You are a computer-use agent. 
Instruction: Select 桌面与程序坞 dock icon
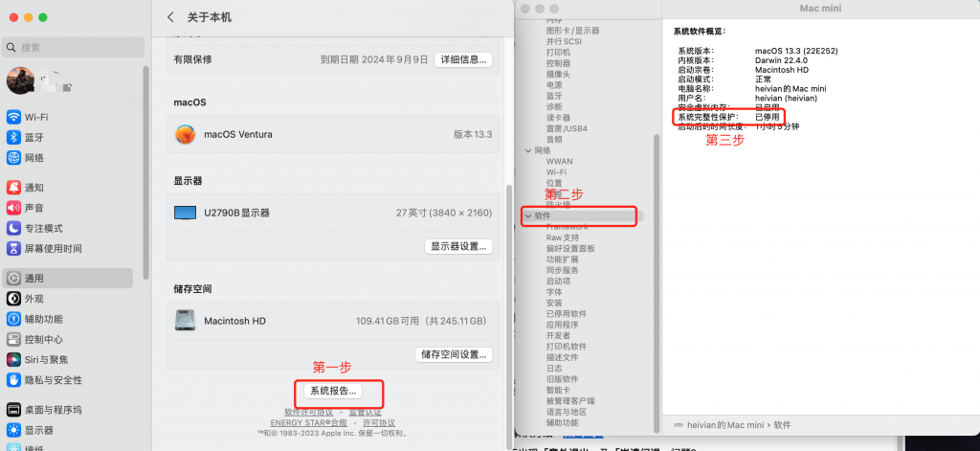[x=13, y=410]
